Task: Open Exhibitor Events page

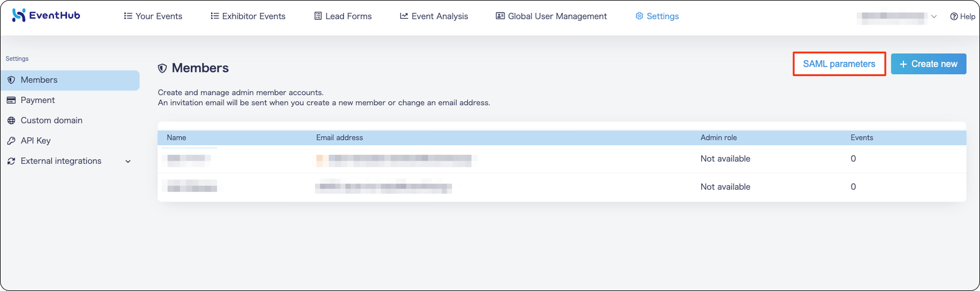Action: [x=248, y=16]
